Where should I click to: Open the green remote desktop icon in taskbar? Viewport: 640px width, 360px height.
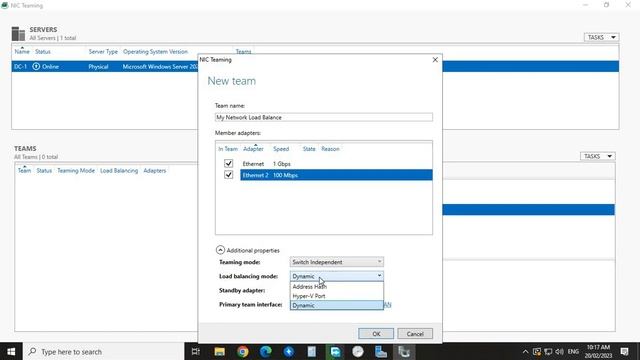tap(335, 351)
